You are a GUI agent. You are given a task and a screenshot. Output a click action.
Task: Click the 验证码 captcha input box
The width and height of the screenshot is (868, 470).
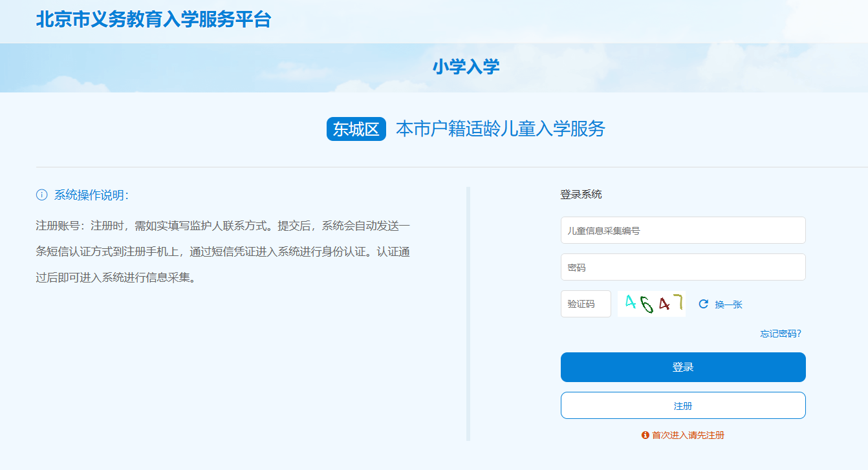click(x=586, y=304)
